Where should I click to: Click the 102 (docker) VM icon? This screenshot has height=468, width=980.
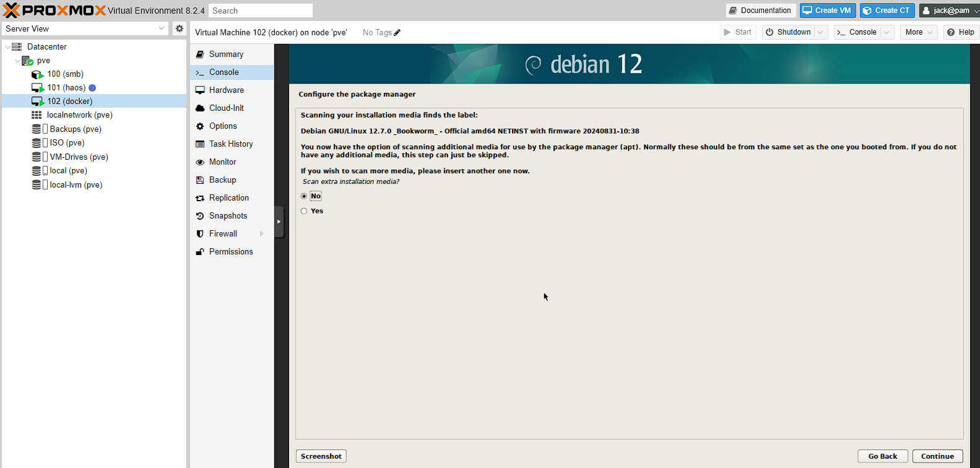(x=38, y=102)
